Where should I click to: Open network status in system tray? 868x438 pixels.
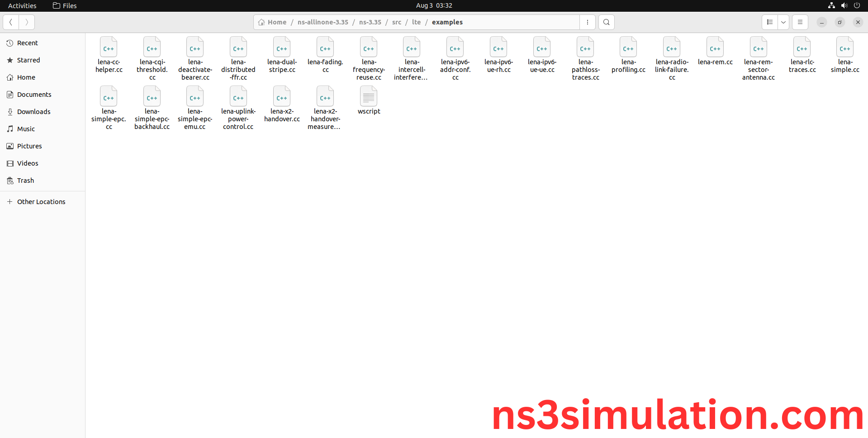tap(831, 5)
